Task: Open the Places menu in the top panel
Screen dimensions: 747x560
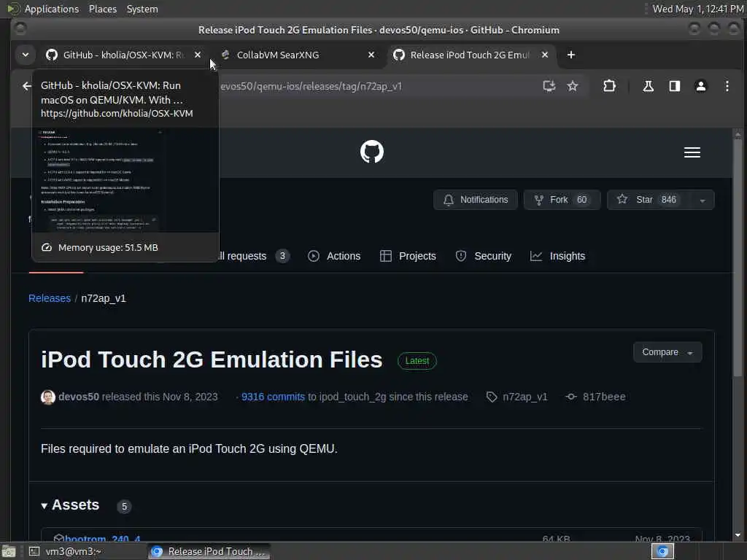Action: point(102,9)
